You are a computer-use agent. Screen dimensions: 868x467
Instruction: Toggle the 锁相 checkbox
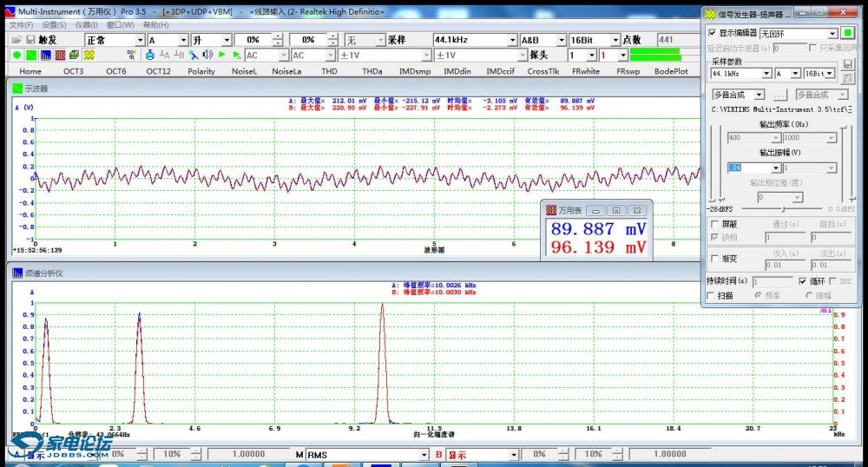(x=714, y=237)
